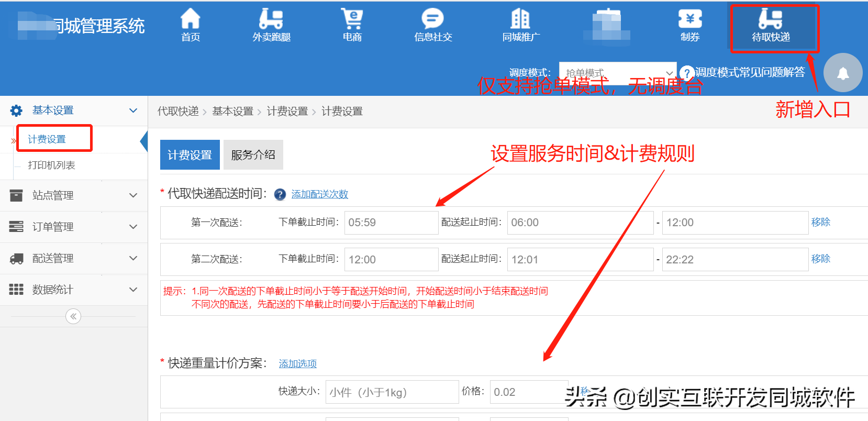Open the 数据统计 menu label
868x421 pixels.
tap(53, 290)
